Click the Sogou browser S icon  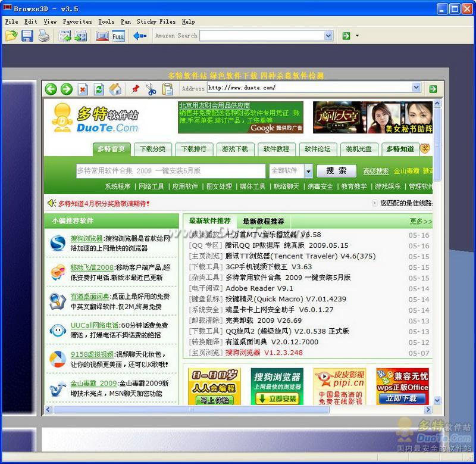click(58, 243)
